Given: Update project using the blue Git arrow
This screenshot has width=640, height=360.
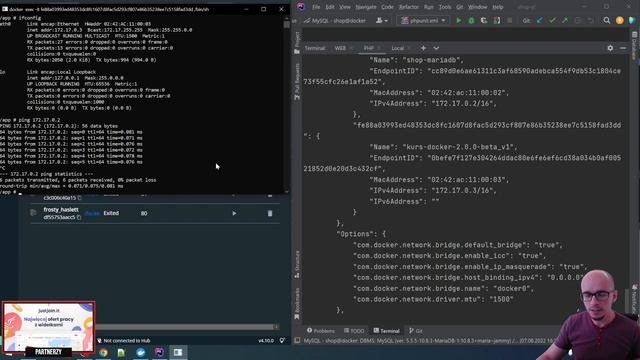Looking at the screenshot, I should point(540,20).
